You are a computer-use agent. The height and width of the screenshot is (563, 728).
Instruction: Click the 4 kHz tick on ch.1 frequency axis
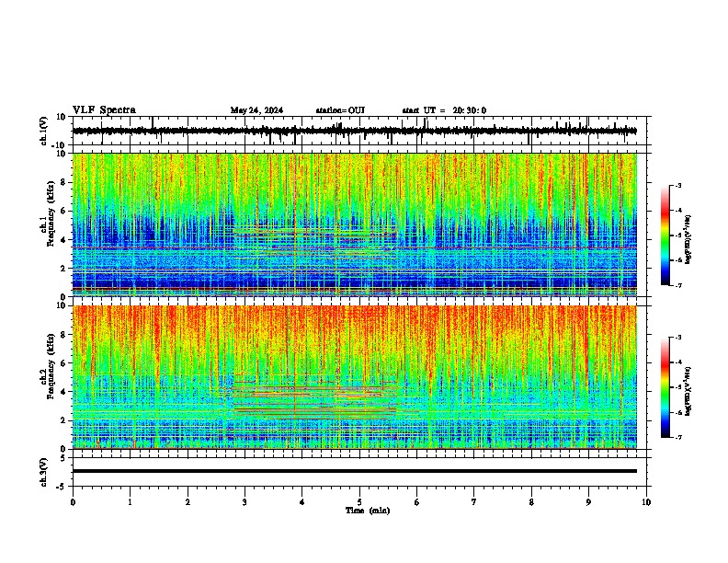point(63,240)
